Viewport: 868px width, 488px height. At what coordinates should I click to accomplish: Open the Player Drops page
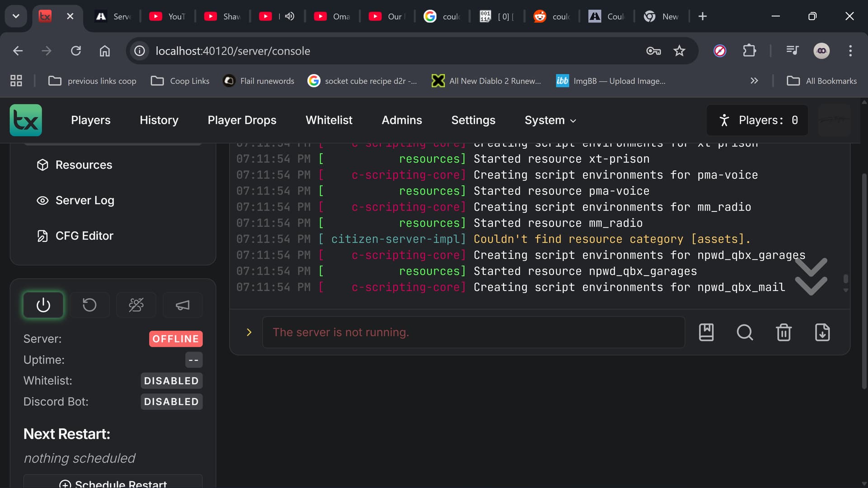click(x=242, y=120)
